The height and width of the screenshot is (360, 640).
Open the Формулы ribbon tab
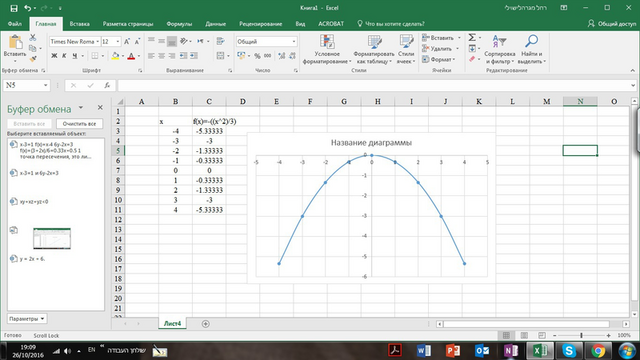coord(179,24)
